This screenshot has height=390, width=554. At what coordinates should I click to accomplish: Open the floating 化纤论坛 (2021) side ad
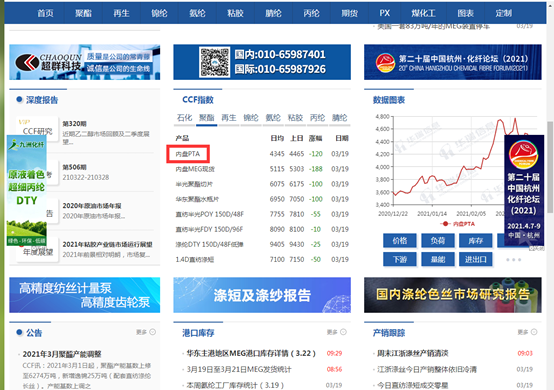point(524,190)
